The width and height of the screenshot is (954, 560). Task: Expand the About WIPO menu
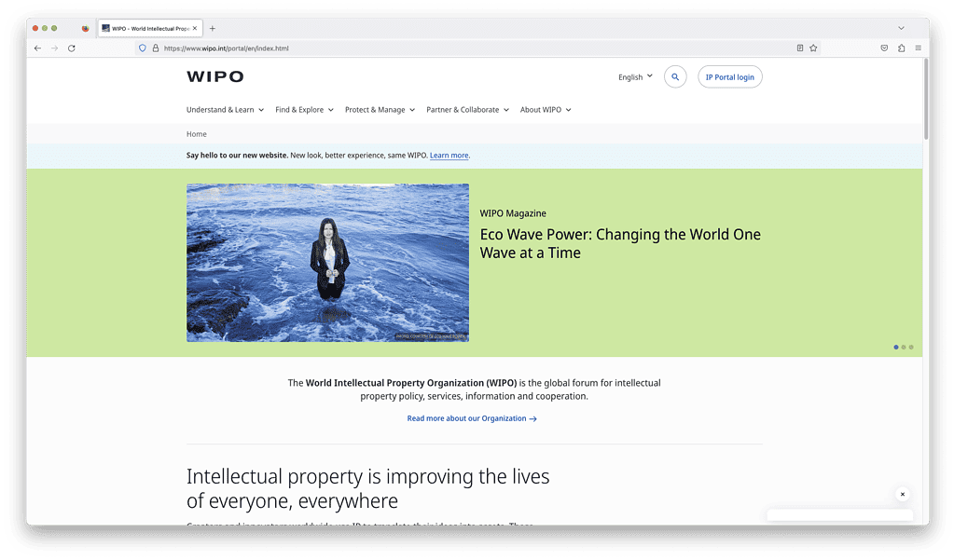[546, 110]
